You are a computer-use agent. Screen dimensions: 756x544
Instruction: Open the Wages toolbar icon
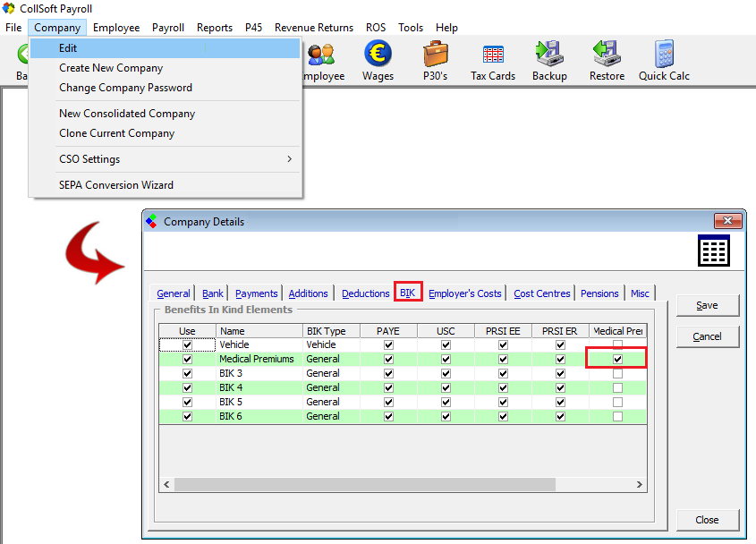(378, 55)
